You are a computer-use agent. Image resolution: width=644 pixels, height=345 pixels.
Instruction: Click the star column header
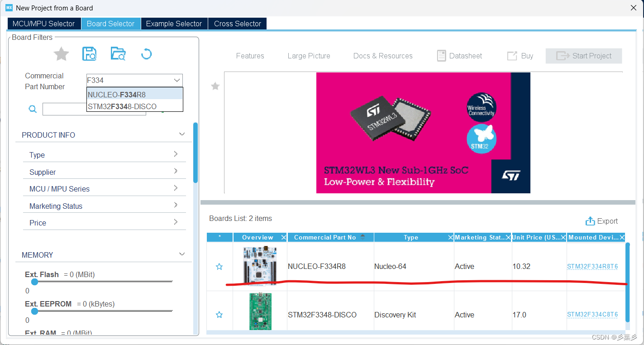click(x=219, y=237)
